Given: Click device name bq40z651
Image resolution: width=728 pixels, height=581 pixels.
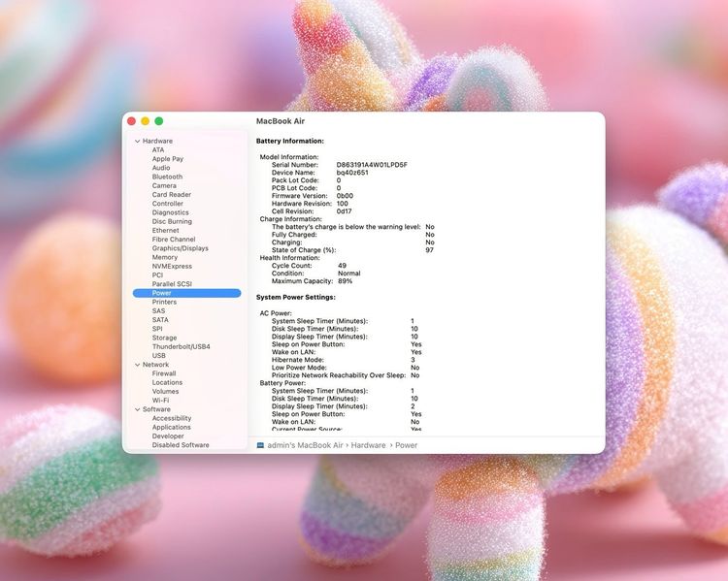Looking at the screenshot, I should (x=352, y=173).
